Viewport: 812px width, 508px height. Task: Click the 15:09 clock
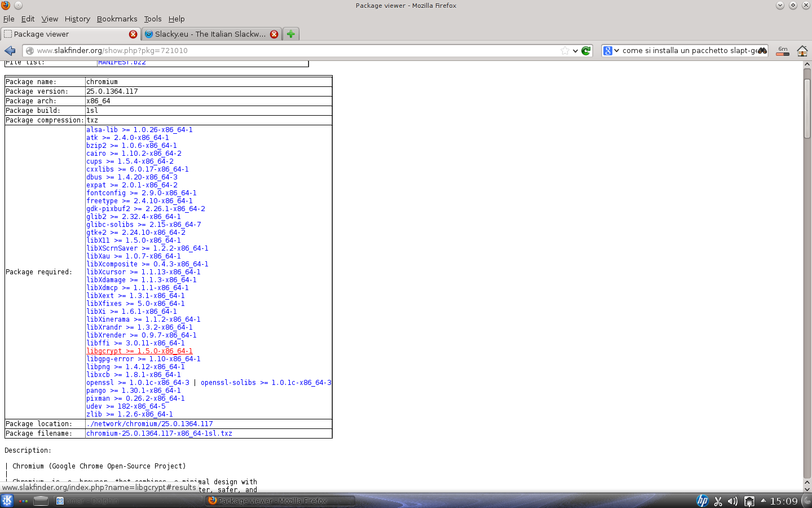tap(784, 501)
